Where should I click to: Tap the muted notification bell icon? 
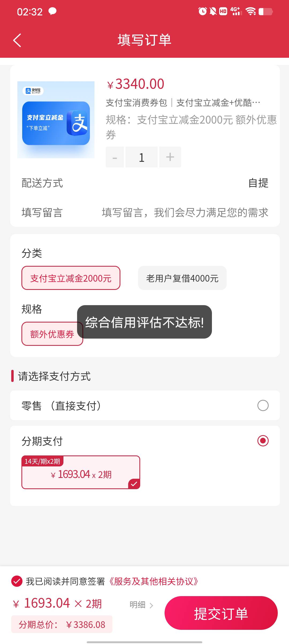213,11
